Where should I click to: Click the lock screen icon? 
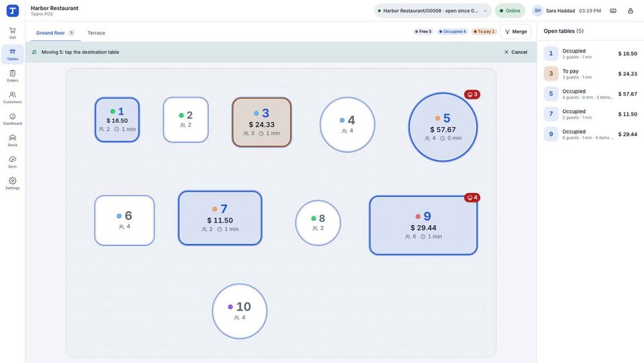click(631, 11)
